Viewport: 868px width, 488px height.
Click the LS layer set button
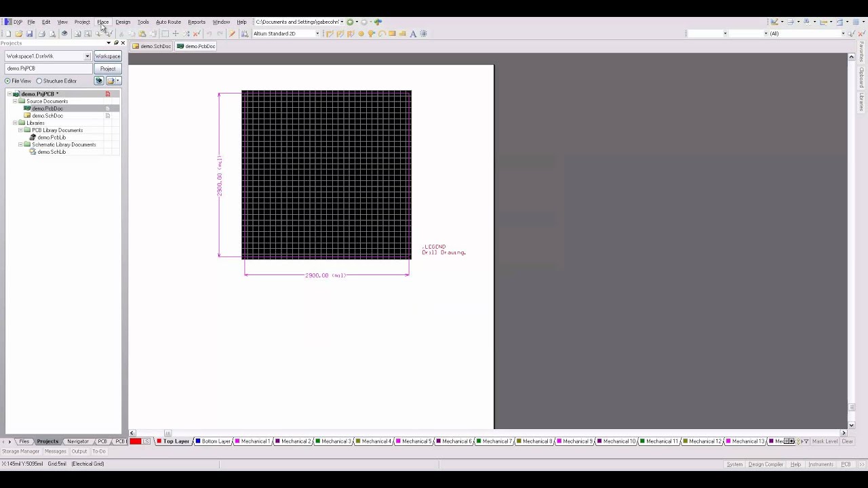[146, 441]
